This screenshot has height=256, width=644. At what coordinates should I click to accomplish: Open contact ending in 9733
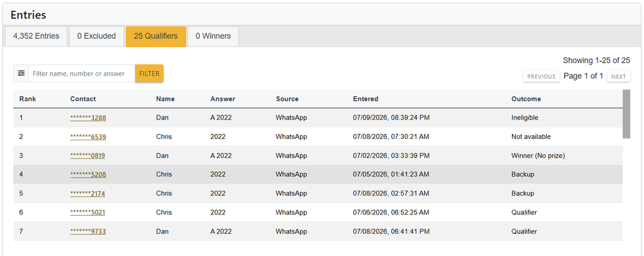click(x=88, y=231)
